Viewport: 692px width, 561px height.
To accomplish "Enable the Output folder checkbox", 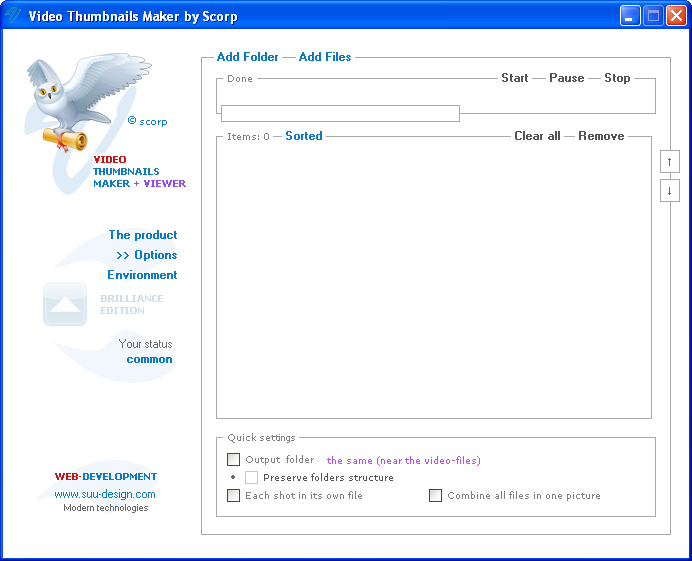I will pyautogui.click(x=234, y=460).
